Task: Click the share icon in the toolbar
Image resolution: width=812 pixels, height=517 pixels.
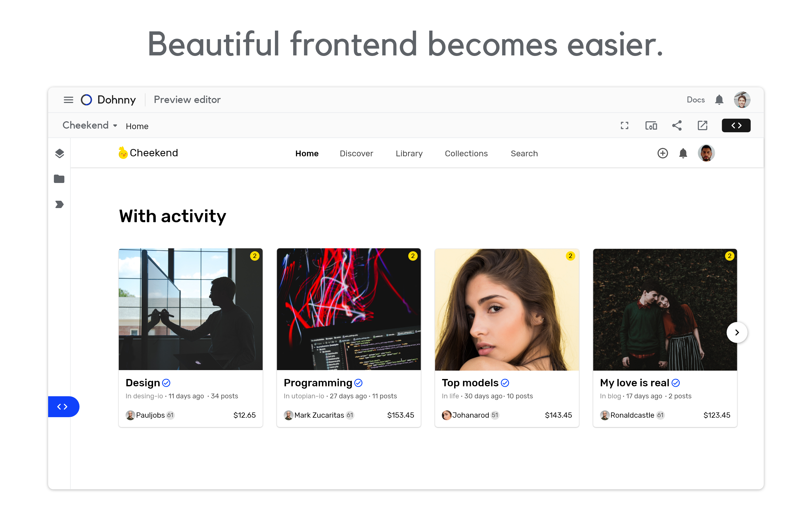Action: pyautogui.click(x=677, y=126)
